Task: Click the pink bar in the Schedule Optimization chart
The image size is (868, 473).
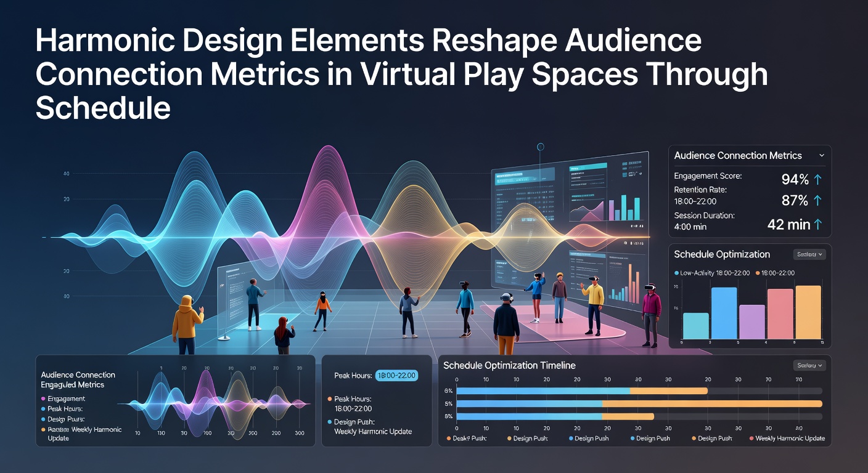Action: tap(780, 314)
